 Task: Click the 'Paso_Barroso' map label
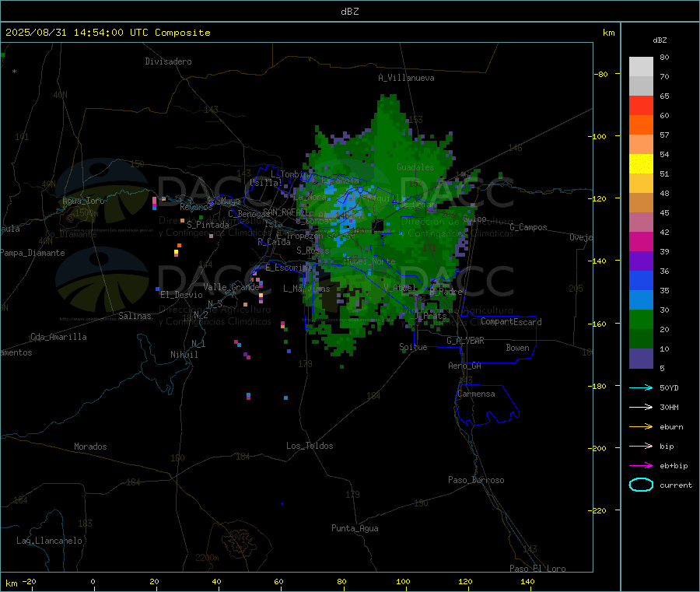click(x=476, y=480)
